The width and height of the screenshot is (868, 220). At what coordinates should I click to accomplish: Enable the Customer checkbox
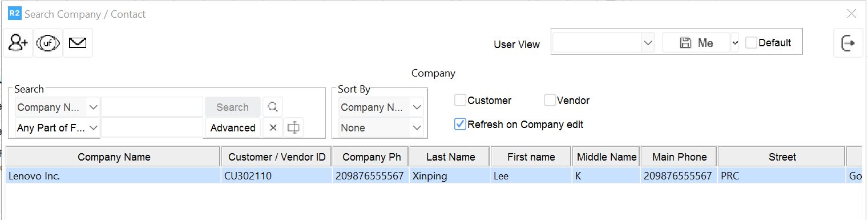pos(461,100)
